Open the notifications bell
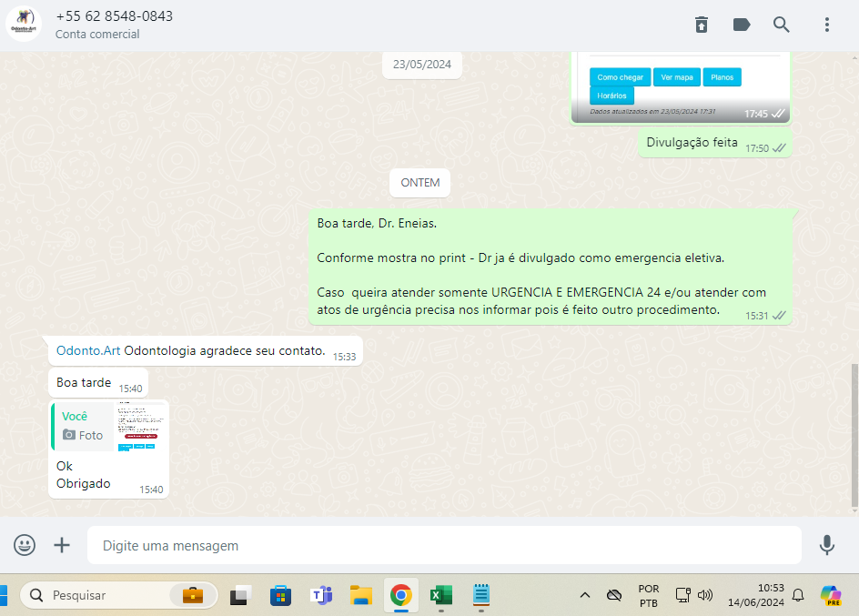Screen dimensions: 859x616 tap(798, 595)
